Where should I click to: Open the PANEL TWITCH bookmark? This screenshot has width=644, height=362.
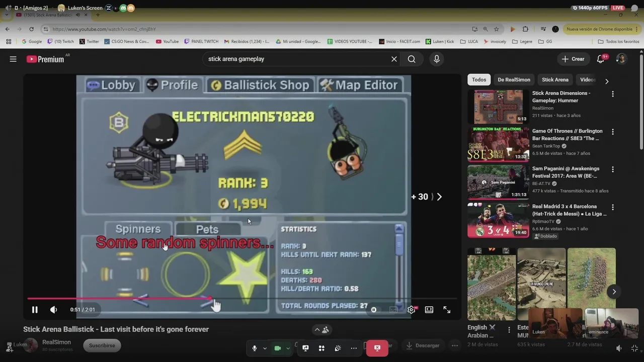(201, 41)
